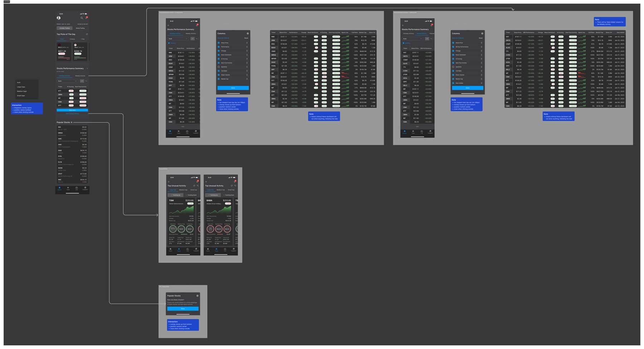This screenshot has height=349, width=644.
Task: Close the Popular Stocks dialog with X icon
Action: click(x=197, y=296)
